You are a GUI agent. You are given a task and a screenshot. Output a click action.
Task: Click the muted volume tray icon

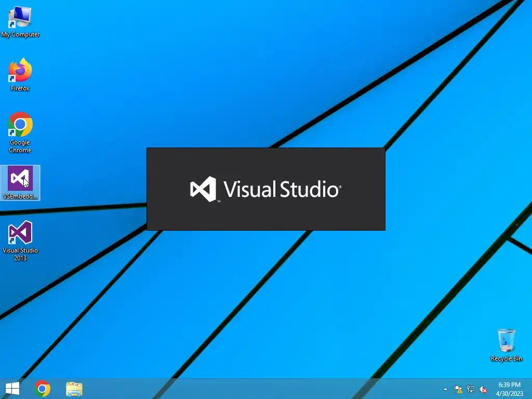483,389
